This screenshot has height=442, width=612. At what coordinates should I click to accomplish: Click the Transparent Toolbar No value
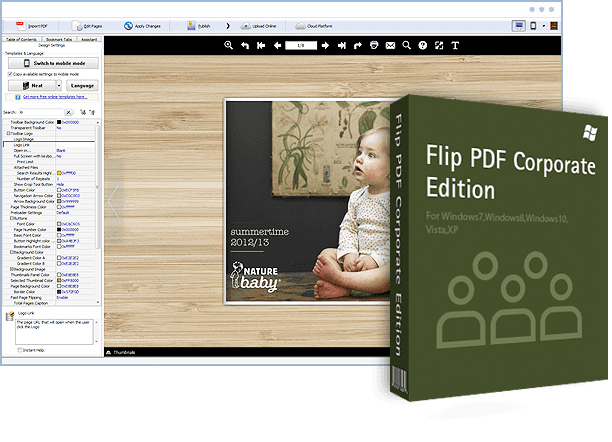59,128
